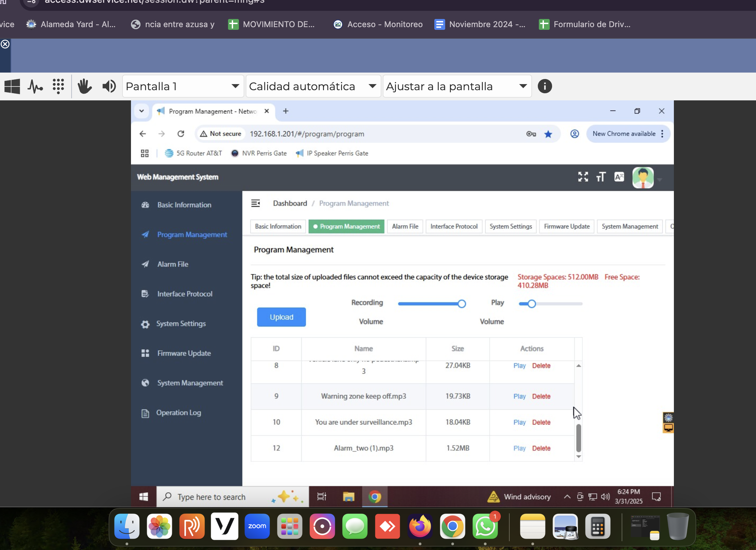Open the NVR Perris Gate bookmark
756x550 pixels.
[x=259, y=153]
